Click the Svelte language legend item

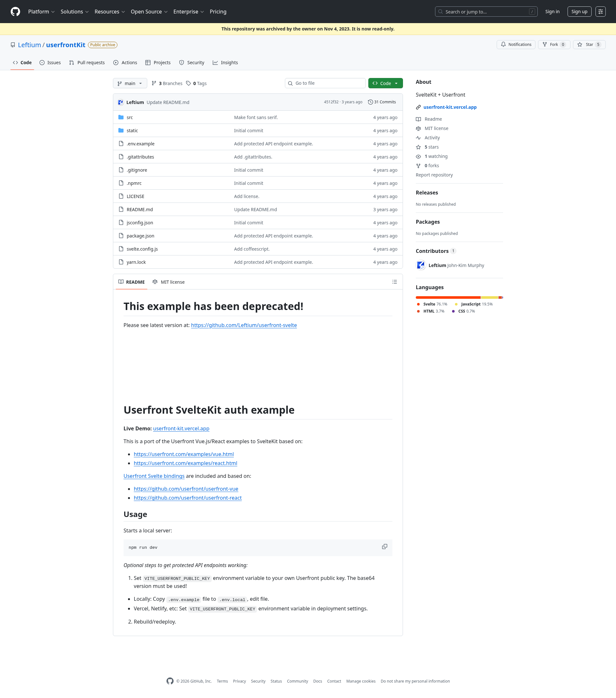coord(432,304)
